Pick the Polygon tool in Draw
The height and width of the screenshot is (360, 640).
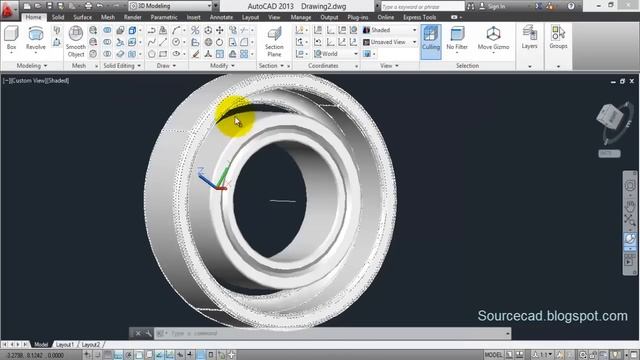click(151, 54)
